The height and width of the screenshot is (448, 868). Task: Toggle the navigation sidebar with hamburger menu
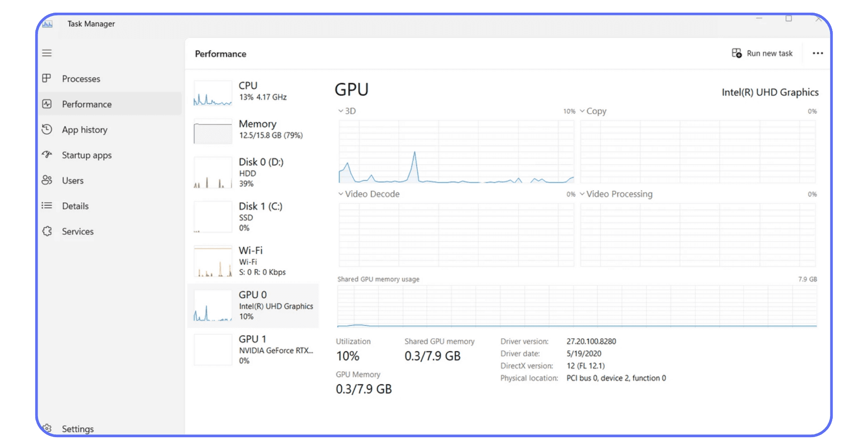pos(47,53)
